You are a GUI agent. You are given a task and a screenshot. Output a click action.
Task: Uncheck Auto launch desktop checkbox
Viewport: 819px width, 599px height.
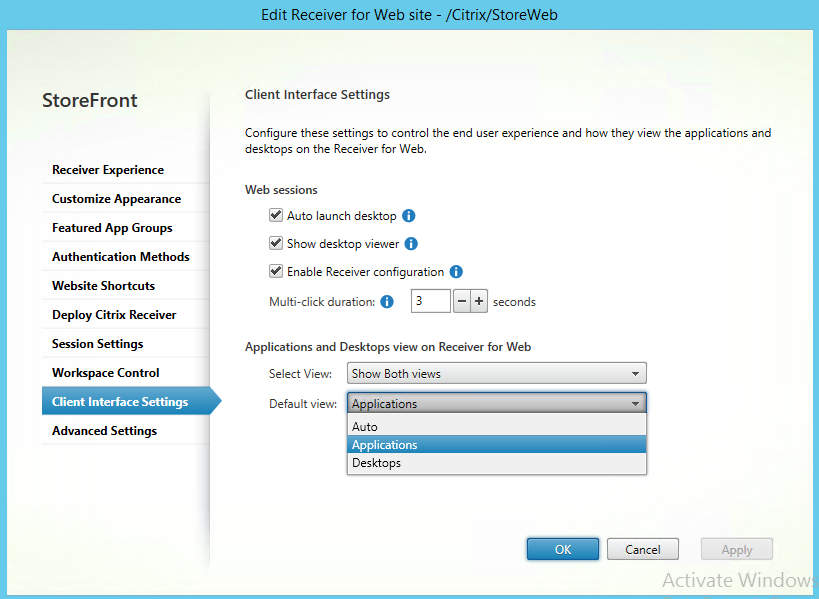click(276, 215)
